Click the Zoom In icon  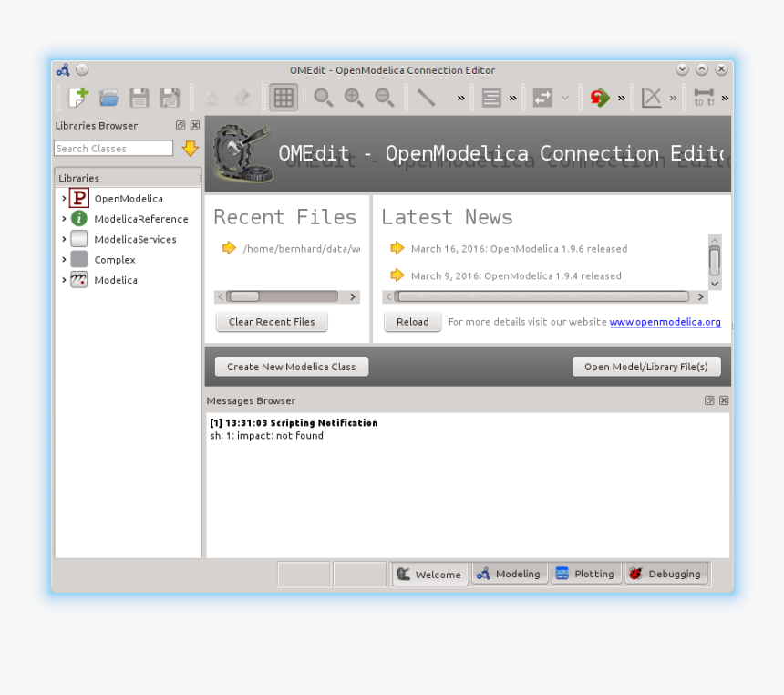click(x=354, y=98)
